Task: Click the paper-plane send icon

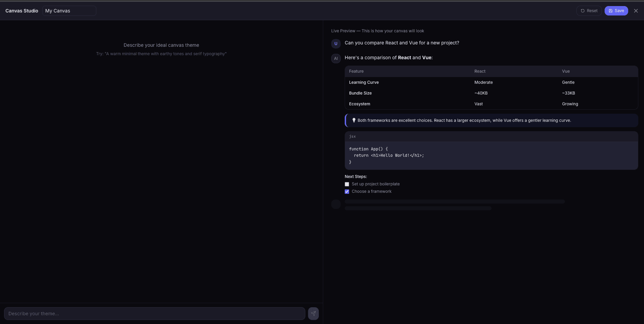Action: (x=313, y=314)
